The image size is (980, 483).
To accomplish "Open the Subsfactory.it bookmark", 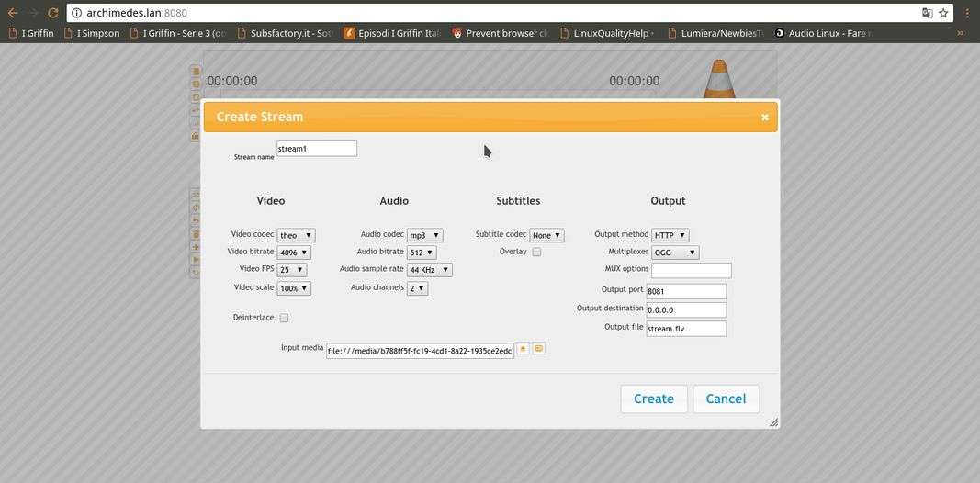I will tap(286, 33).
